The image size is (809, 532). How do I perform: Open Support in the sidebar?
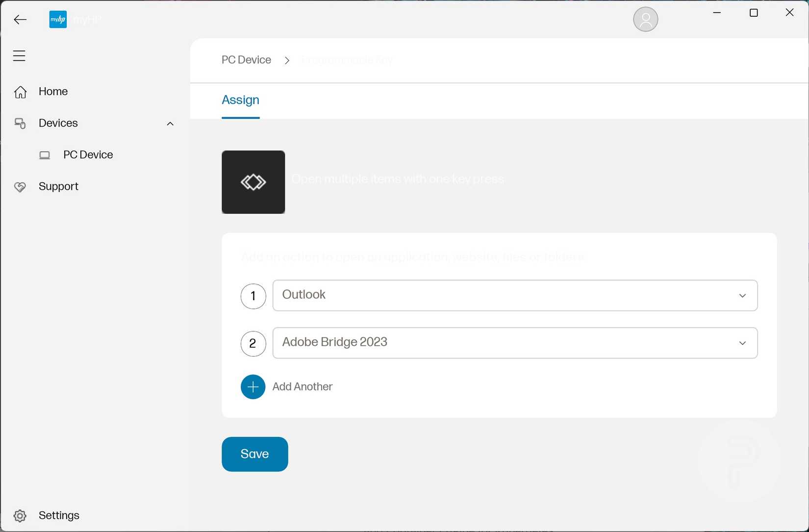[x=58, y=186]
